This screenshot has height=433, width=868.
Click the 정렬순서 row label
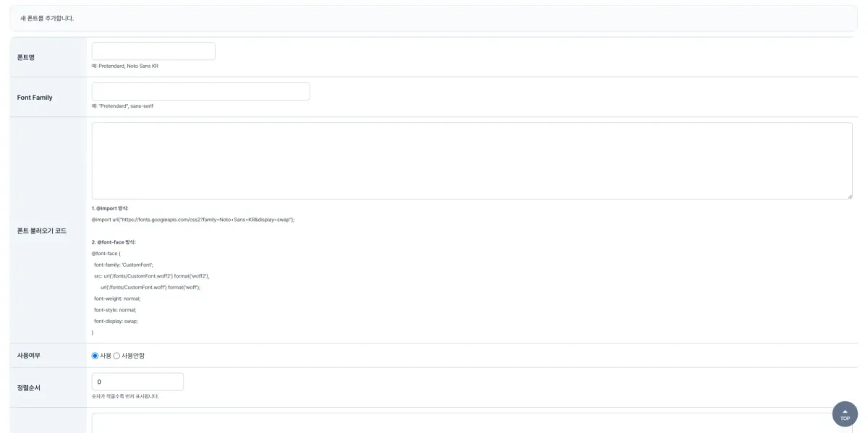coord(29,387)
